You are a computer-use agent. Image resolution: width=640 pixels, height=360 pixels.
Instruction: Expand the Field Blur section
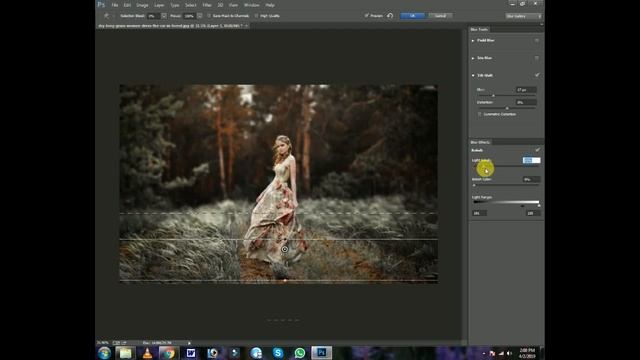[473, 40]
